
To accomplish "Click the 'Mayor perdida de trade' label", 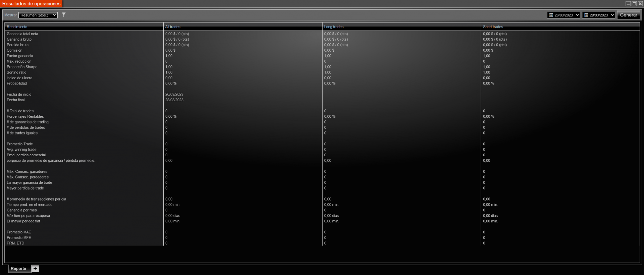I will 25,188.
